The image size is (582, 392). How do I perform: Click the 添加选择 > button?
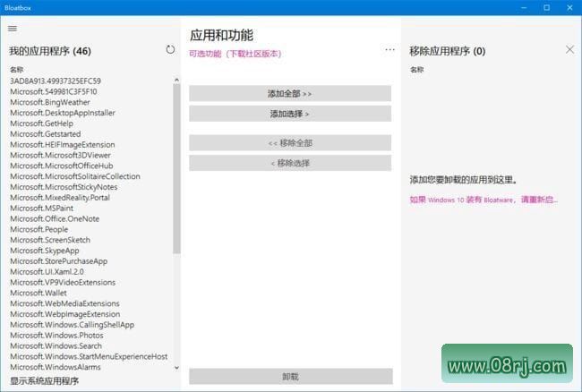[290, 114]
